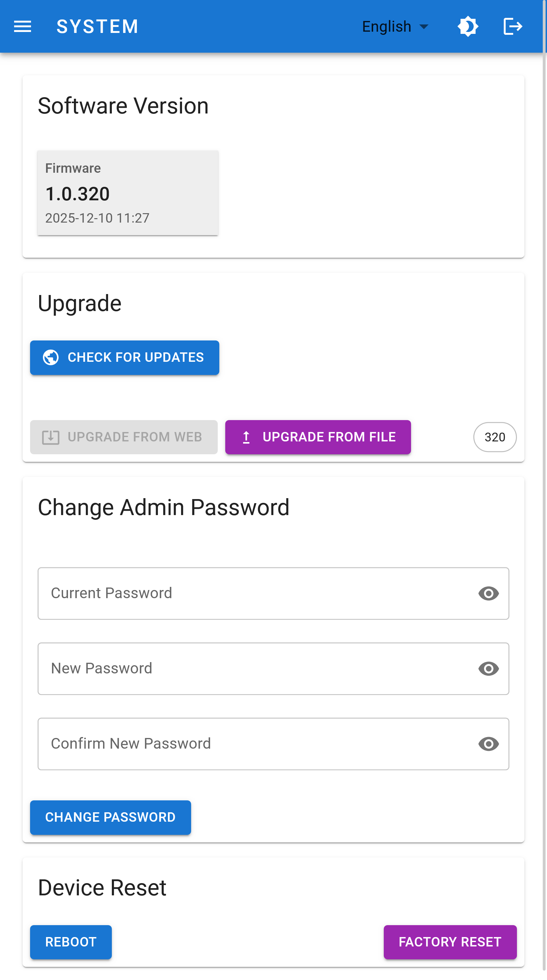The height and width of the screenshot is (980, 547).
Task: Click the Factory Reset button
Action: [x=450, y=941]
